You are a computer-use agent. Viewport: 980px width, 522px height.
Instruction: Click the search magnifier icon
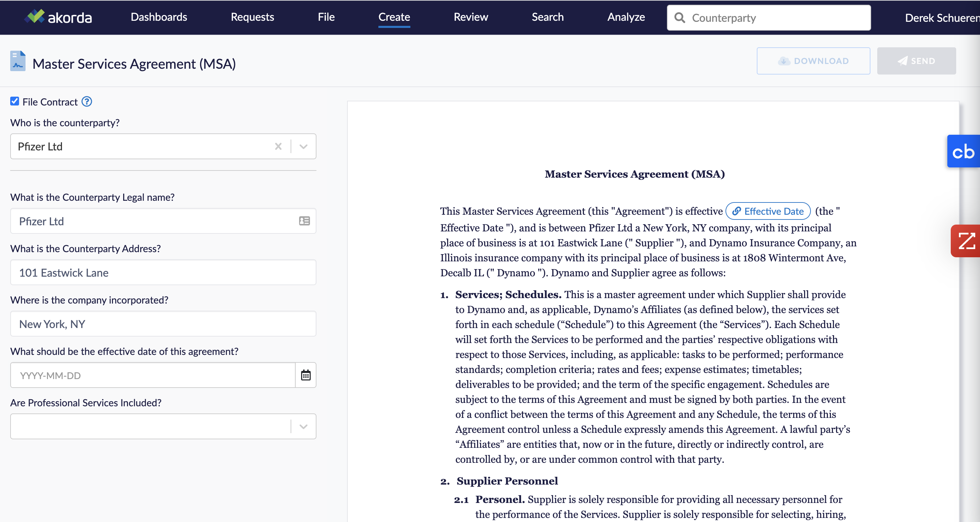(x=680, y=18)
